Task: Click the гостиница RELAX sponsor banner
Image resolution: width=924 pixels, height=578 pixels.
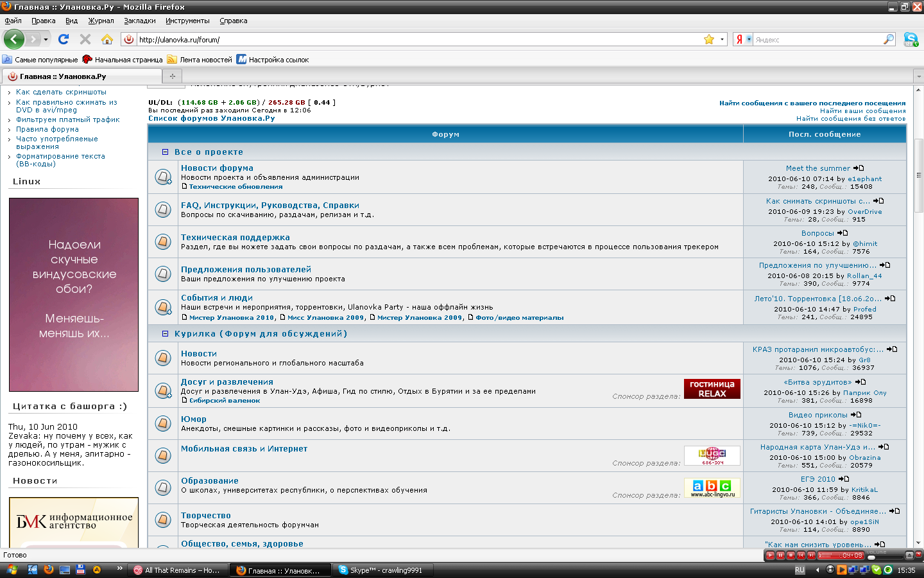Action: tap(712, 389)
